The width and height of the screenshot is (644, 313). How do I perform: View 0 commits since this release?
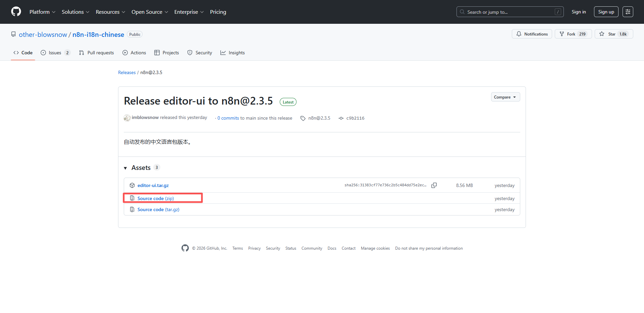pyautogui.click(x=228, y=118)
